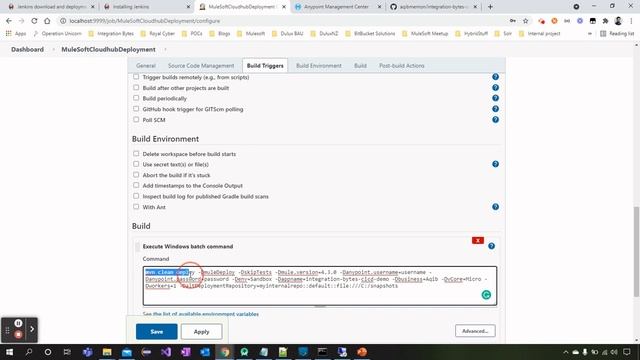Open the Windows Start menu
Screen dimensions: 640x360
pos(9,352)
